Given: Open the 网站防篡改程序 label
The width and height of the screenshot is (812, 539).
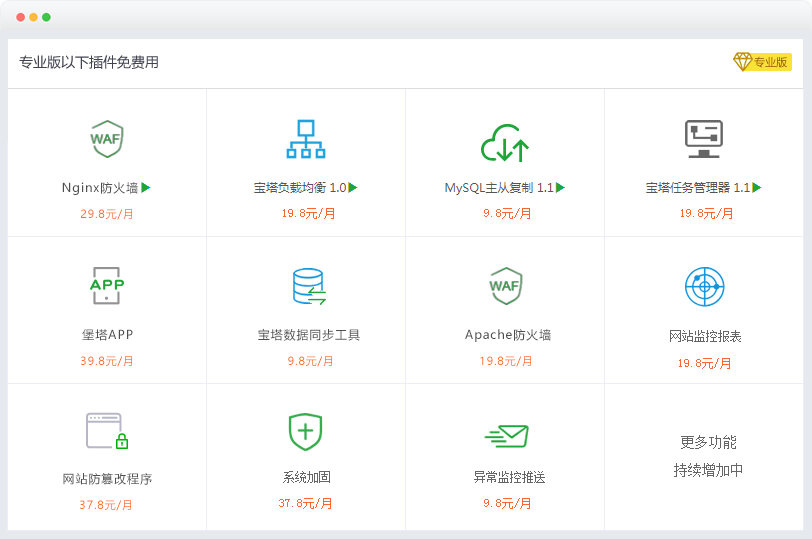Looking at the screenshot, I should [107, 479].
